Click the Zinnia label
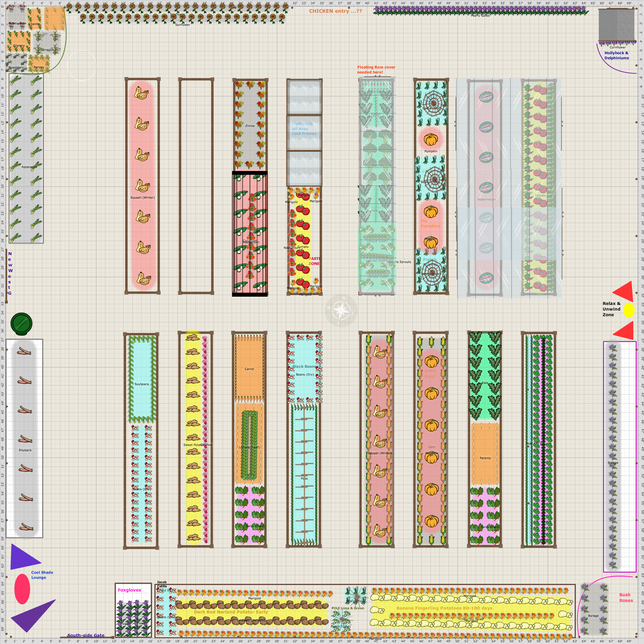The height and width of the screenshot is (644, 644). click(250, 126)
